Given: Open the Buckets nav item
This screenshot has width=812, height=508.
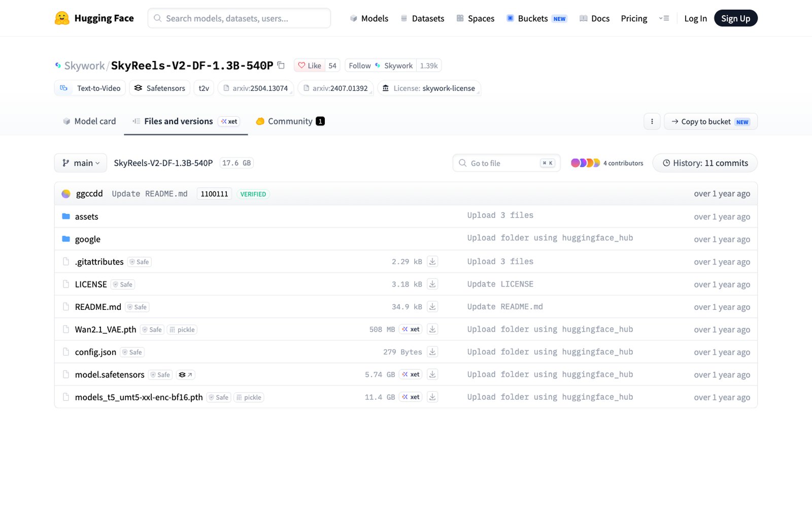Looking at the screenshot, I should pyautogui.click(x=536, y=18).
